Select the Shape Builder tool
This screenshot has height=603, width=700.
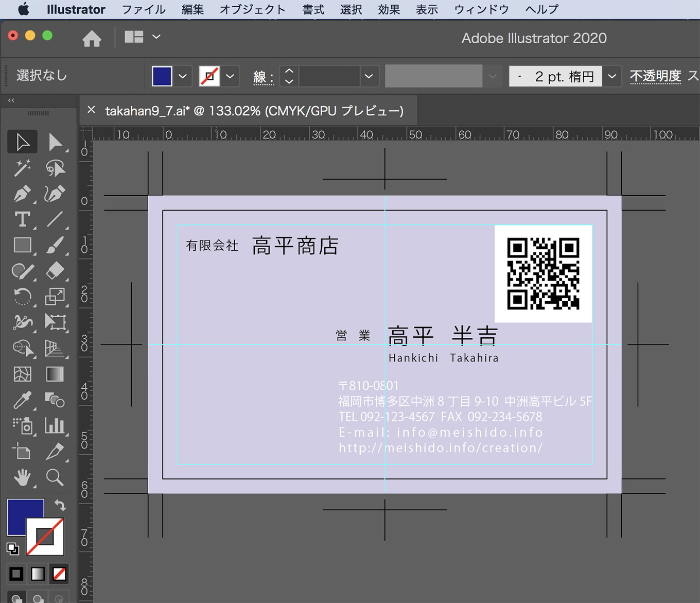tap(22, 348)
